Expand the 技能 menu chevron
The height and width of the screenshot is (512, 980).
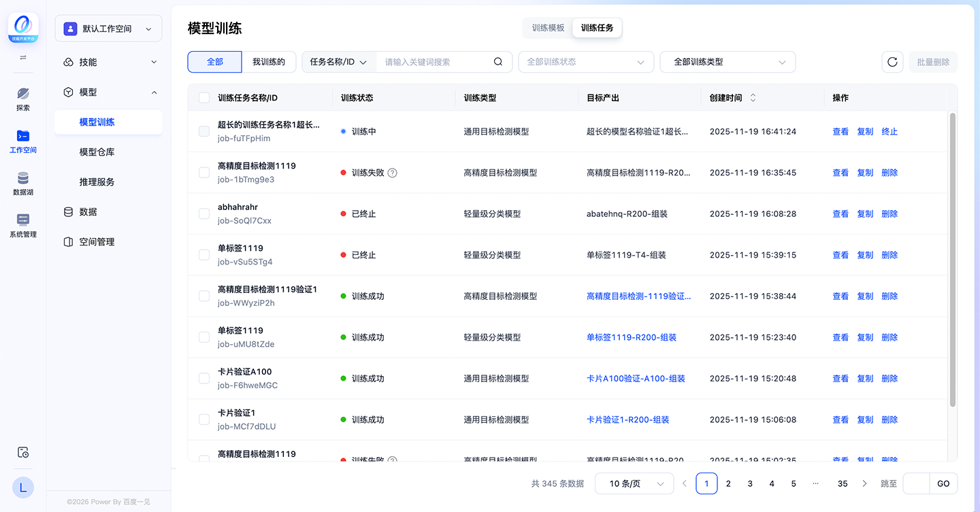(x=154, y=62)
